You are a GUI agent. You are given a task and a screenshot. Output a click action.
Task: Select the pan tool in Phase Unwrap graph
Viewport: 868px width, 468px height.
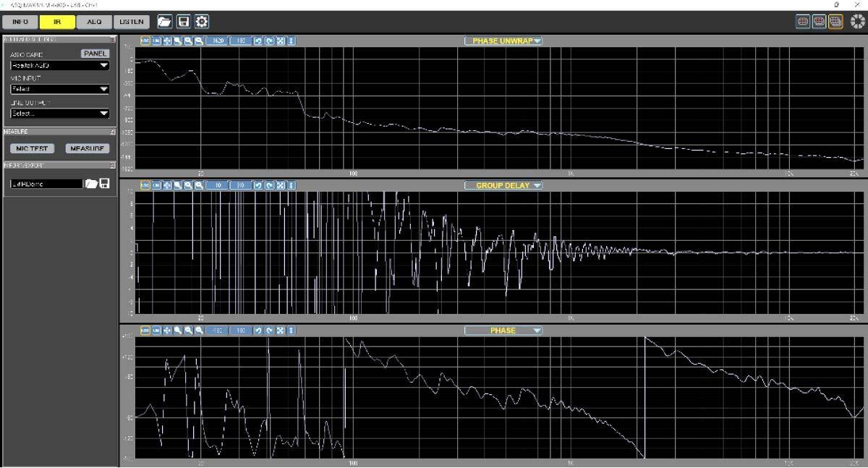point(167,41)
